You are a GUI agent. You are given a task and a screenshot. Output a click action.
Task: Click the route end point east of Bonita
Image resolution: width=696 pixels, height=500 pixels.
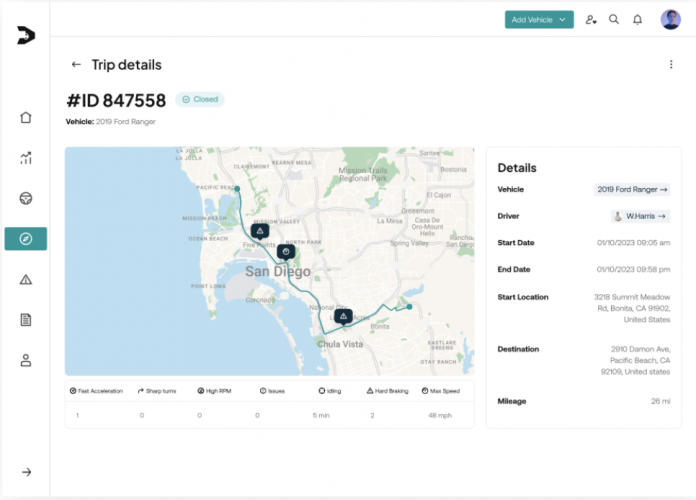tap(409, 306)
